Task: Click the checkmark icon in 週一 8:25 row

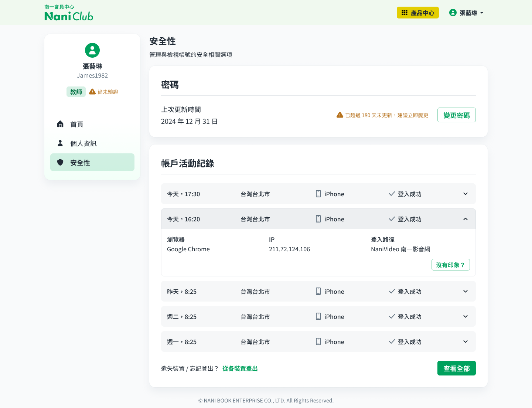Action: (x=392, y=341)
